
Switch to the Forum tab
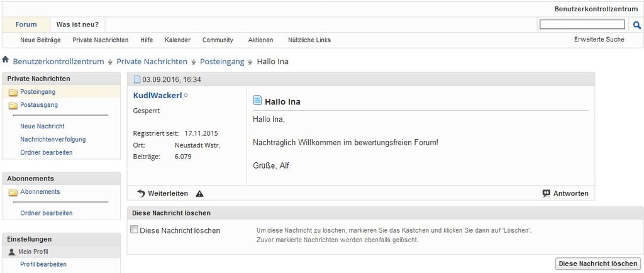pyautogui.click(x=26, y=25)
